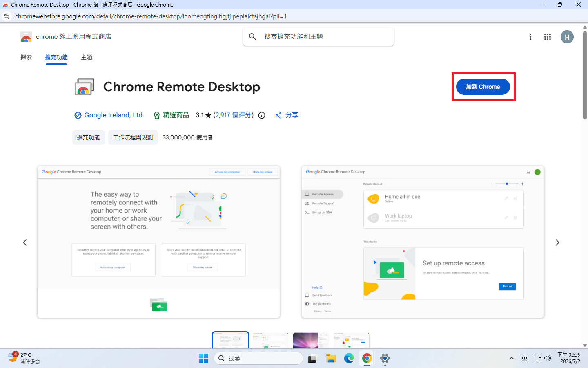The image size is (588, 368).
Task: Click the featured badge icon
Action: [156, 115]
